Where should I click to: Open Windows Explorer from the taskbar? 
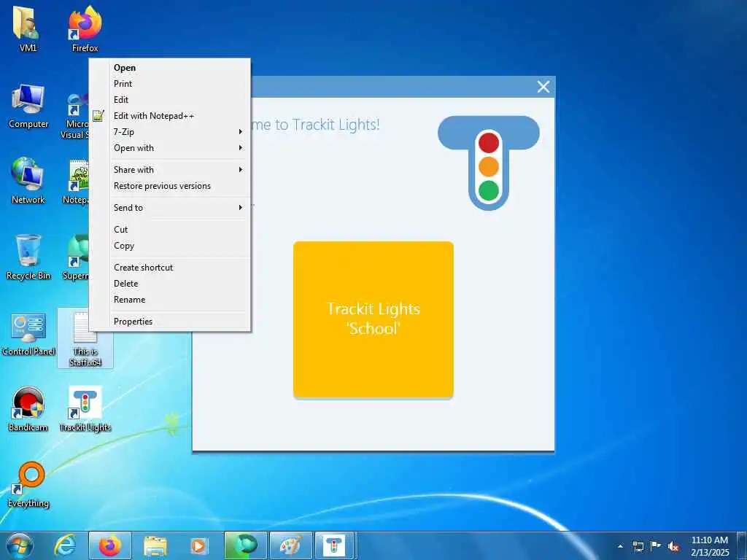pyautogui.click(x=155, y=545)
